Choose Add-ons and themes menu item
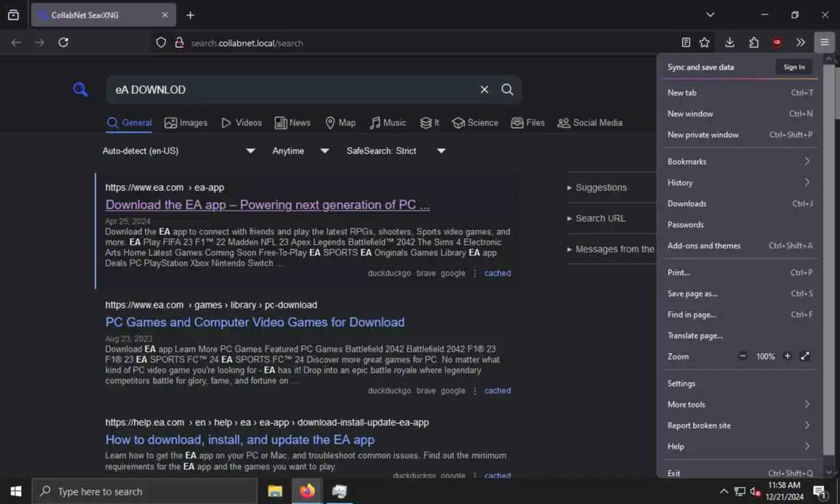The image size is (840, 504). click(740, 245)
